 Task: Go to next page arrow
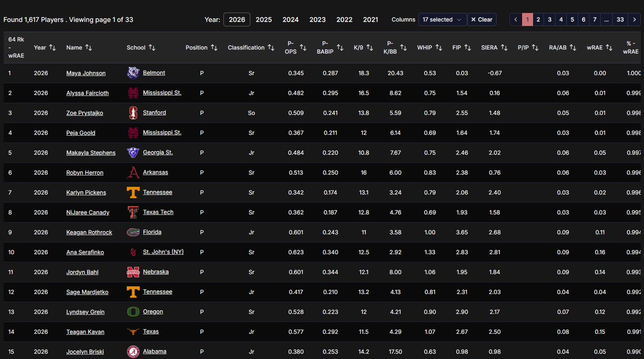tap(634, 19)
